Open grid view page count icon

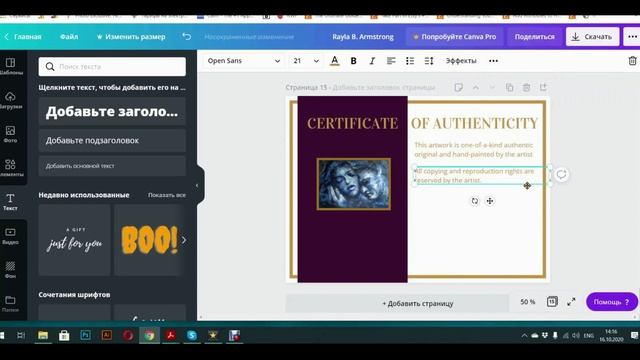(x=552, y=302)
